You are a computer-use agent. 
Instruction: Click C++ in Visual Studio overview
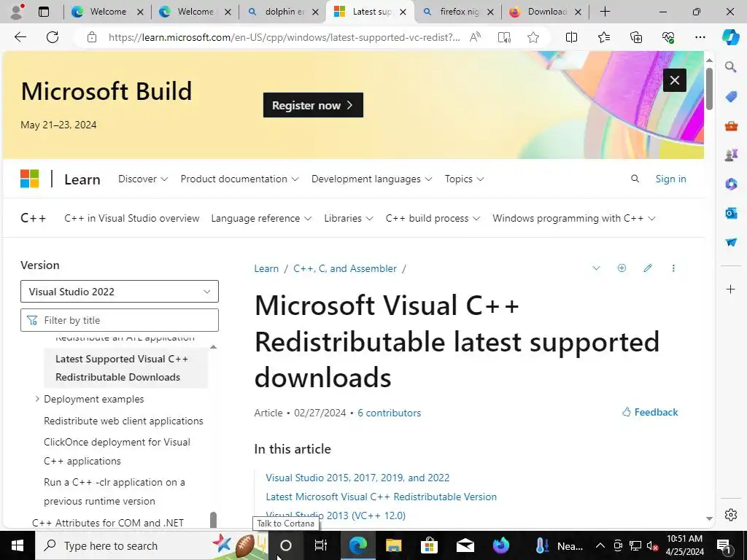pos(131,218)
